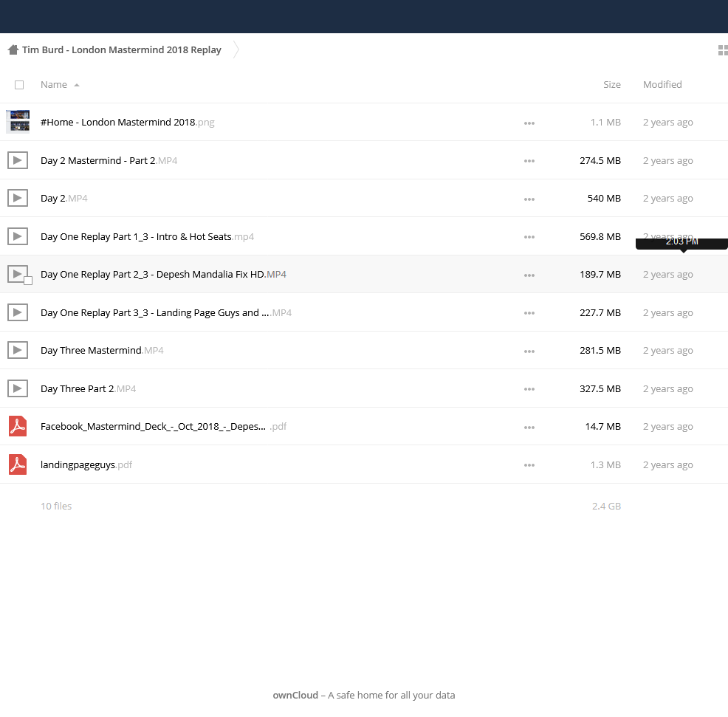Screen dimensions: 728x717
Task: Click the 540 MB size value
Action: (x=604, y=199)
